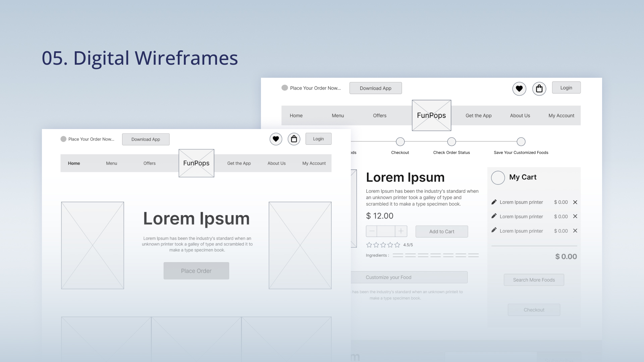
Task: Click the 05. Digital Wireframes title
Action: 140,58
